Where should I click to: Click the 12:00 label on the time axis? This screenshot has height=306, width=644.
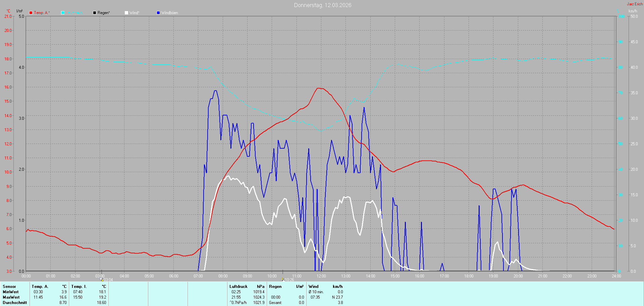coord(321,276)
